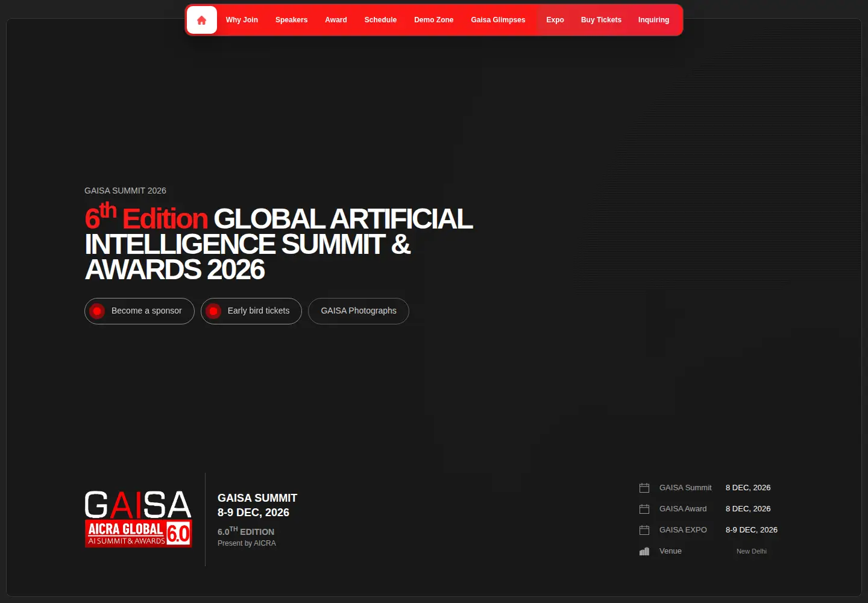
Task: Click the 'New Delhi' venue text
Action: click(752, 551)
